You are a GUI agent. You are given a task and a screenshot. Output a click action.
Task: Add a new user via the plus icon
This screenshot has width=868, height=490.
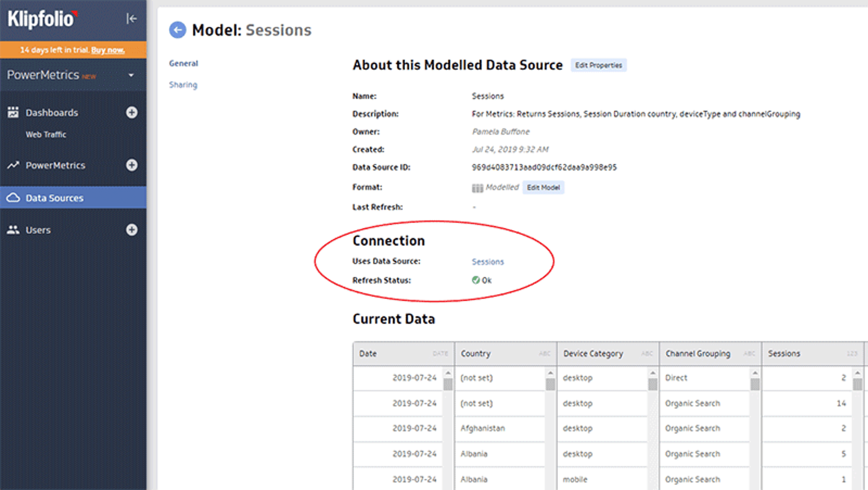pyautogui.click(x=131, y=230)
